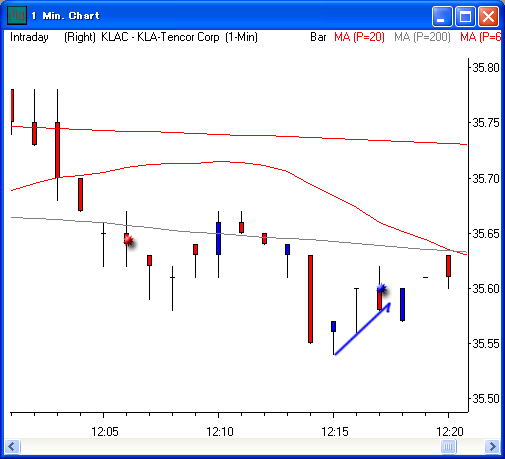Click the blue buy marker near 12:17

tap(381, 289)
